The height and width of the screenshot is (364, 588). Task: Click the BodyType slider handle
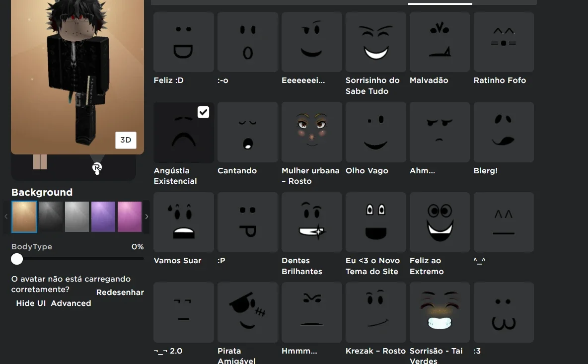click(x=17, y=259)
